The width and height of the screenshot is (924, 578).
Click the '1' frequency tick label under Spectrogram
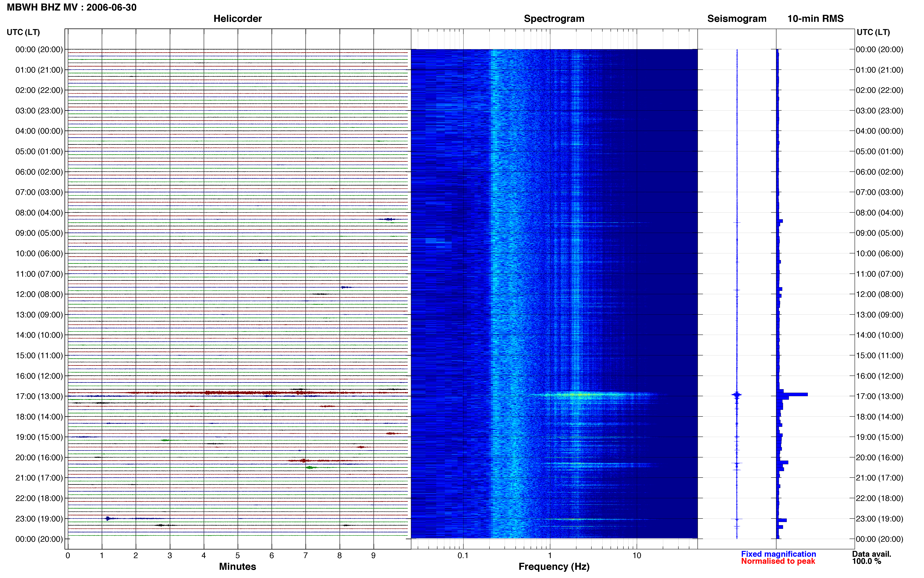550,556
